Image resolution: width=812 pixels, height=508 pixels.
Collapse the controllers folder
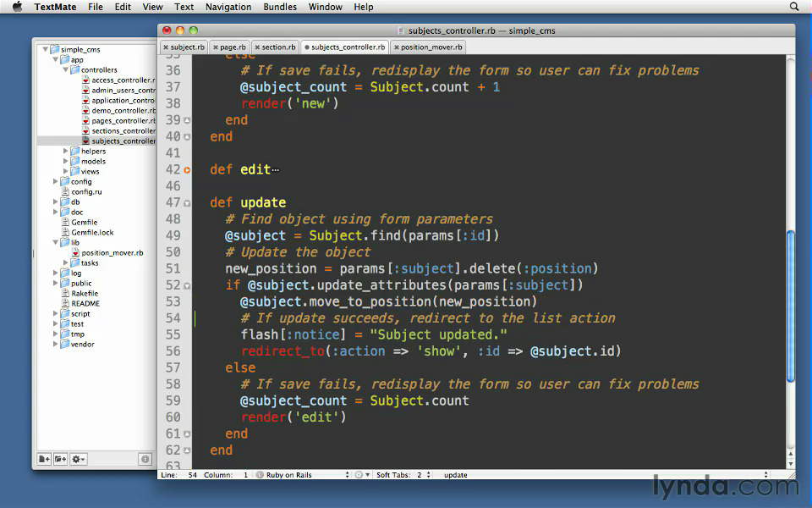[66, 69]
